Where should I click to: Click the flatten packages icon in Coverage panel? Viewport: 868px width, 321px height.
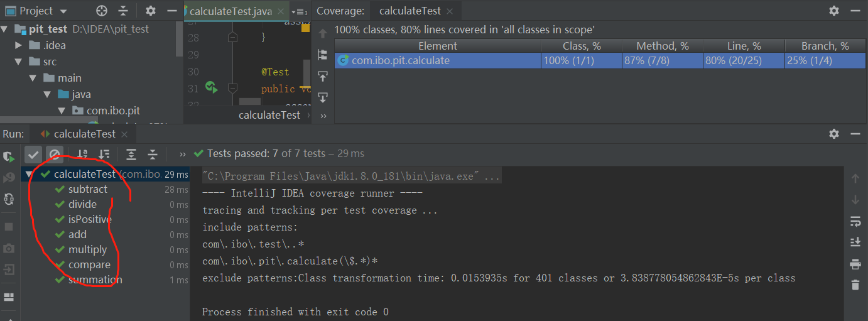point(323,55)
